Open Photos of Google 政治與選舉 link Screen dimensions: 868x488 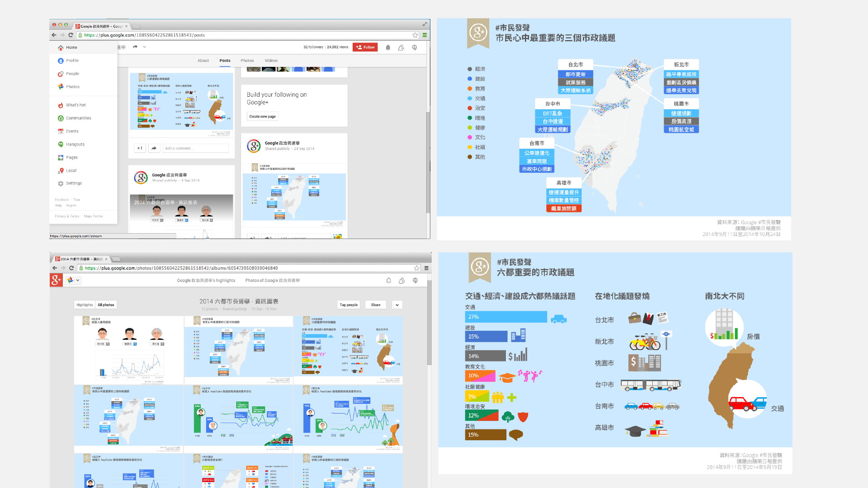click(273, 281)
